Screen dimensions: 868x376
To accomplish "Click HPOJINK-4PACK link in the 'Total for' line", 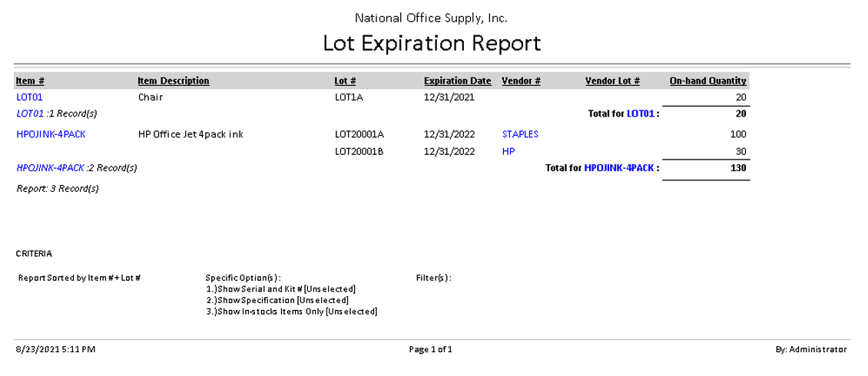I will pos(620,168).
